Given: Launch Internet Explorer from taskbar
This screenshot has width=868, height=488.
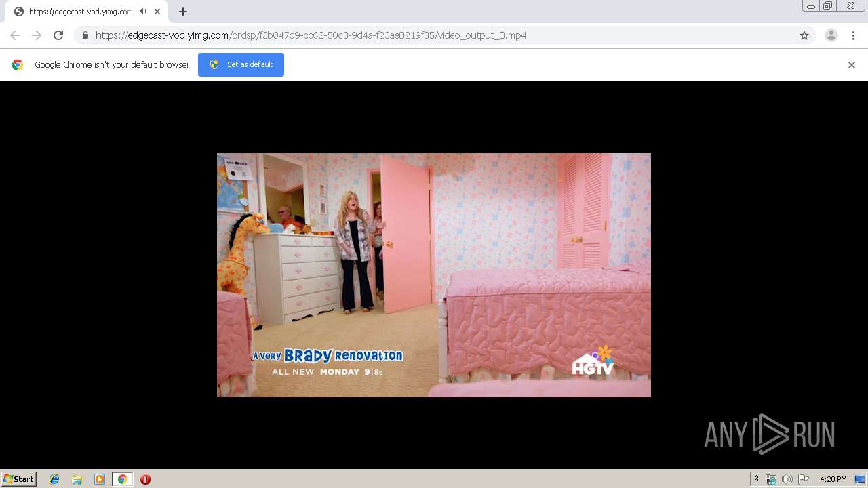Looking at the screenshot, I should pyautogui.click(x=54, y=479).
